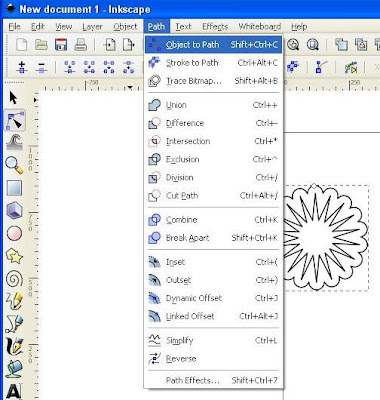Image resolution: width=380 pixels, height=400 pixels.
Task: Zoom to fit drawing icon
Action: (x=293, y=45)
